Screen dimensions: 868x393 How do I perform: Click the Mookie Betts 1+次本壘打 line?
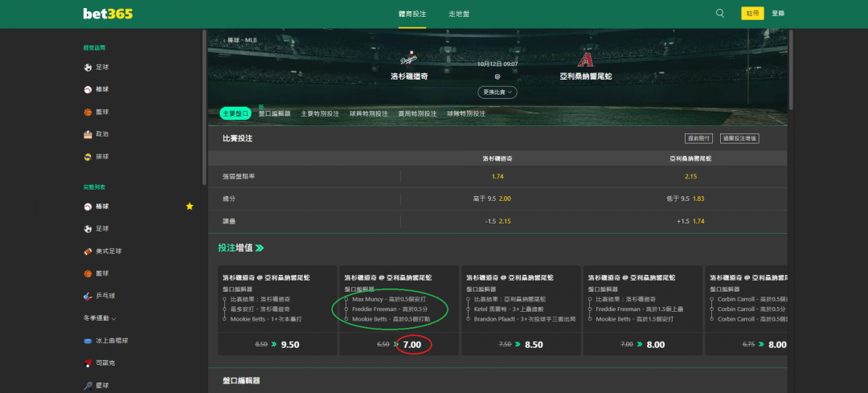[x=266, y=319]
